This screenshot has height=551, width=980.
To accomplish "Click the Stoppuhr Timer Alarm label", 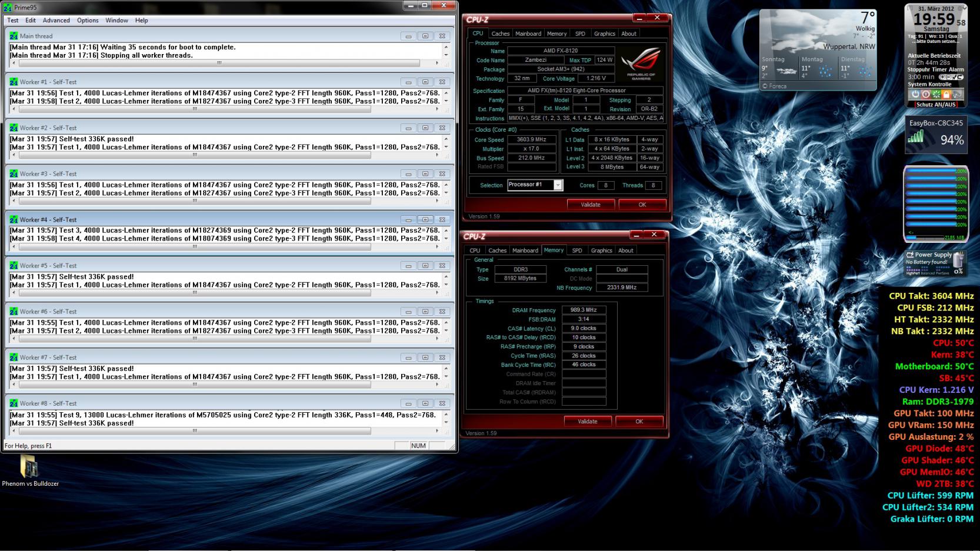I will 935,70.
